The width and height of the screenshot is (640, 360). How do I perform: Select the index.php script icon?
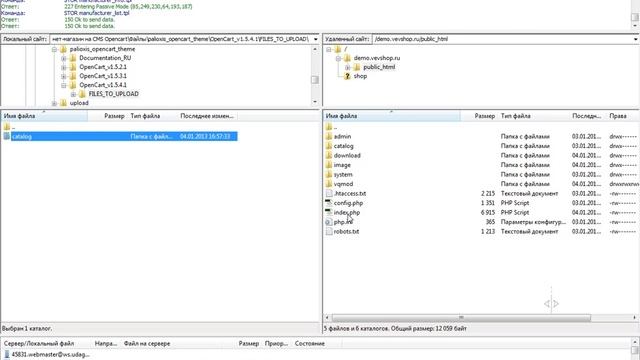329,212
